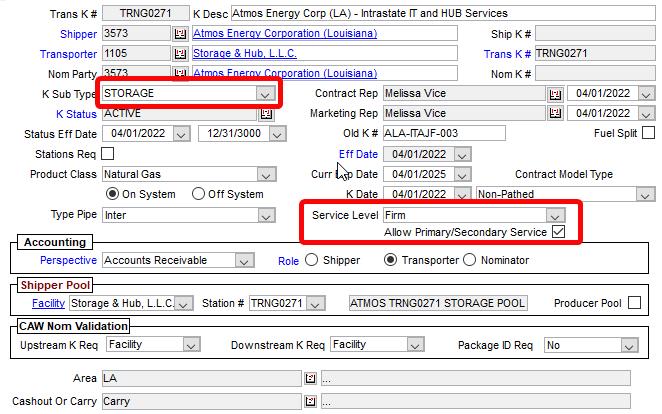
Task: Open the Perspective Accounts Receivable dropdown
Action: [243, 260]
